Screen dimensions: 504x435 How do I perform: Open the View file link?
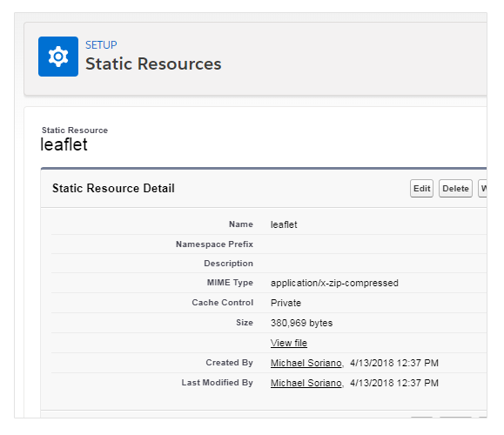[289, 343]
